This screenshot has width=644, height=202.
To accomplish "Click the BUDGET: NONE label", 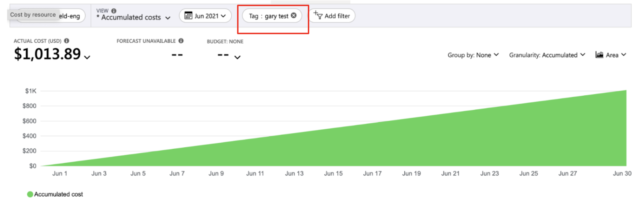I will [225, 42].
